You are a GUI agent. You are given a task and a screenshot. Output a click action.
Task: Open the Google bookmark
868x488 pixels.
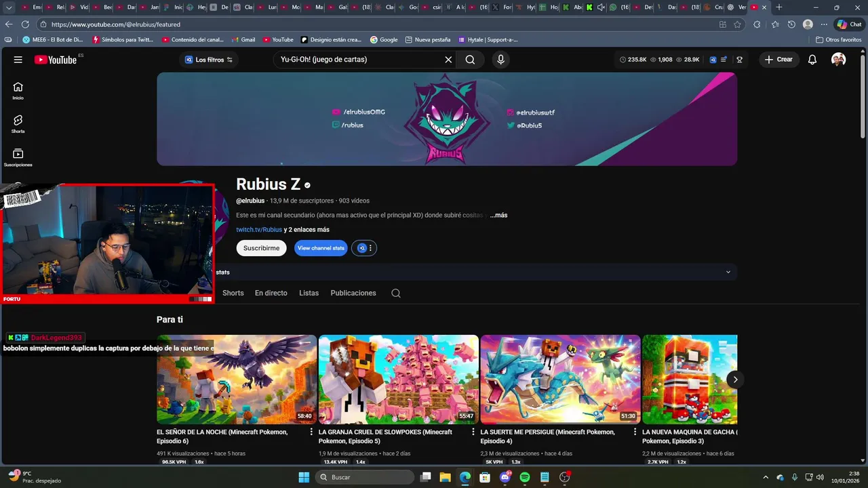click(384, 40)
